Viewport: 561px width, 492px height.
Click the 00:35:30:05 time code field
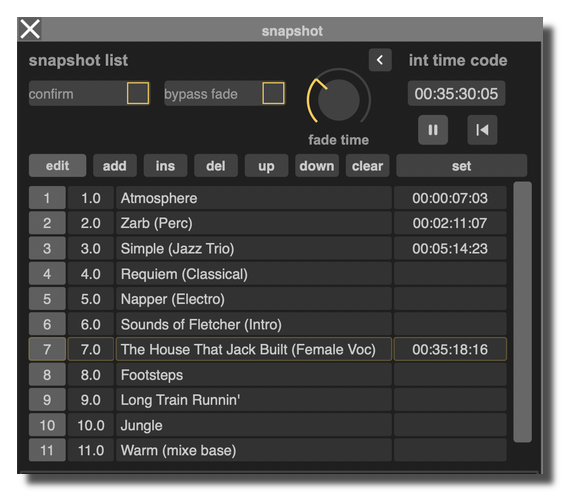click(456, 93)
